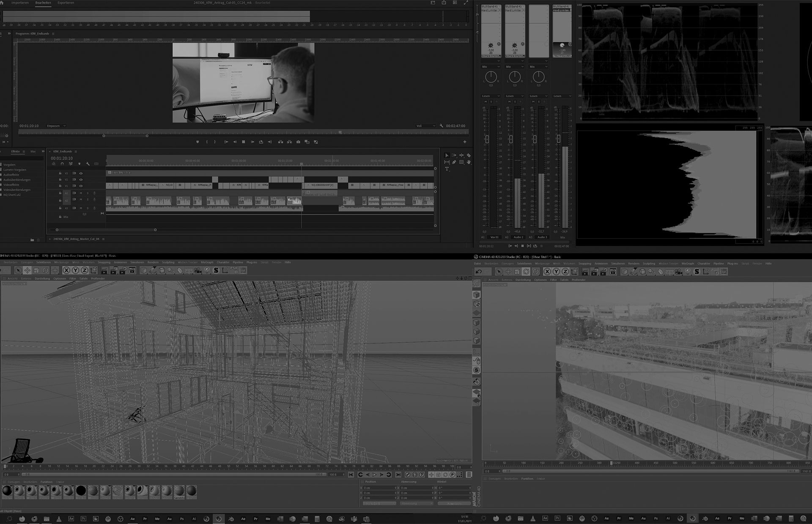This screenshot has height=524, width=812.
Task: Open Mix output dropdown for Audio 3 channel
Action: pos(538,67)
